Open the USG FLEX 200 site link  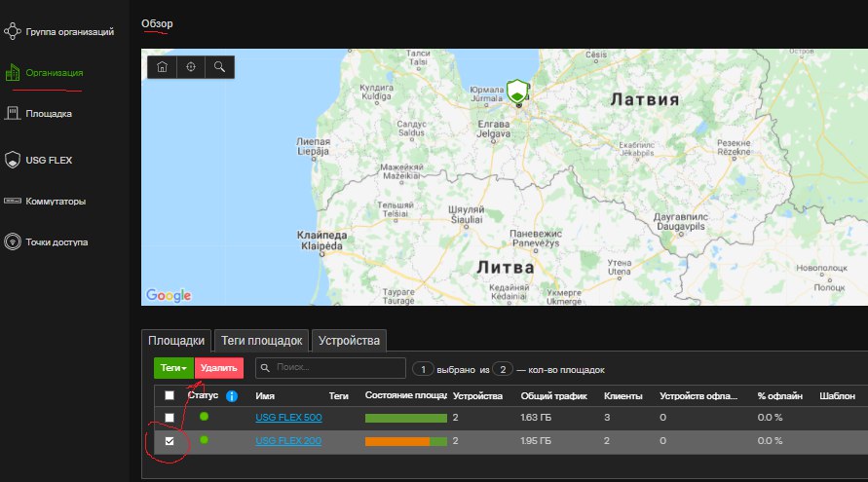pos(288,441)
